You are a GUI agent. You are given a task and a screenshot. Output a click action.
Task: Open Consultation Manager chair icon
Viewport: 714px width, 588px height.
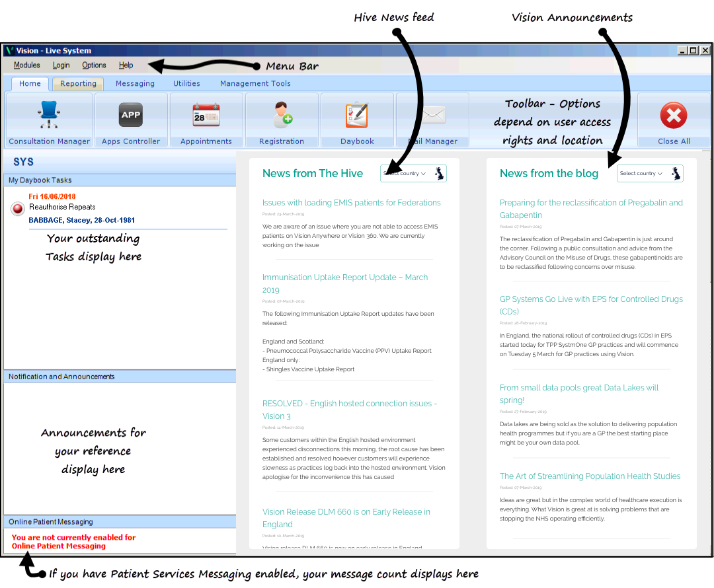tap(49, 115)
